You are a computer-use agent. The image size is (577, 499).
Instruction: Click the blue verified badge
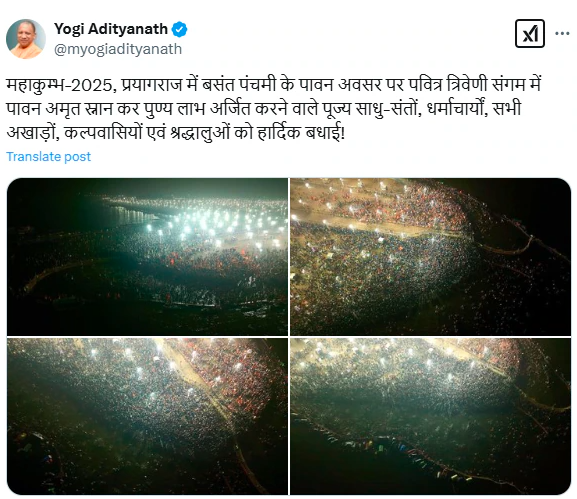(180, 29)
